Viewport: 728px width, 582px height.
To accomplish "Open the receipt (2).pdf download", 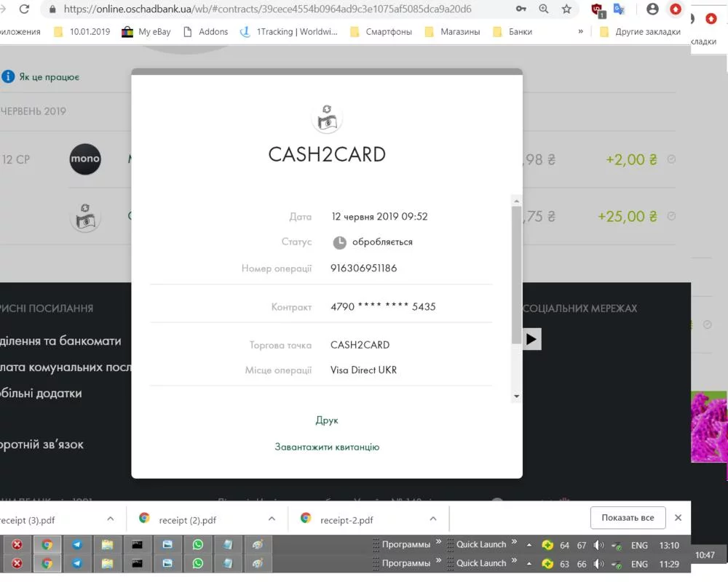I will coord(187,520).
